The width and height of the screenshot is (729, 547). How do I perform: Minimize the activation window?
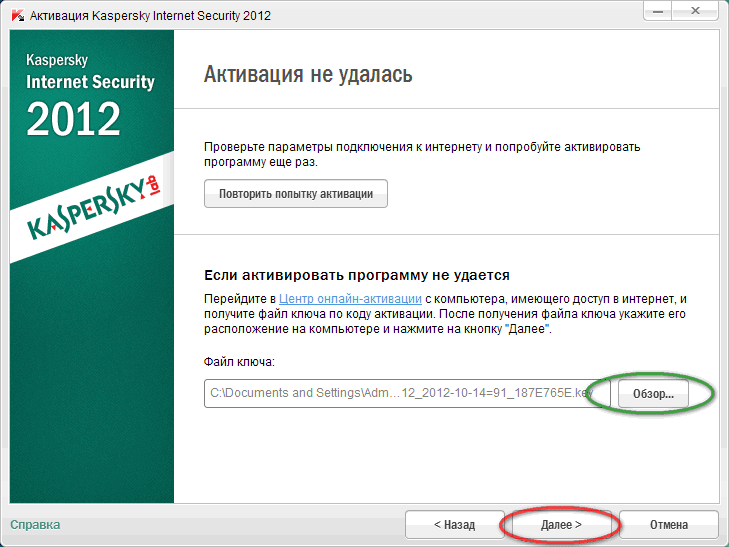coord(658,11)
